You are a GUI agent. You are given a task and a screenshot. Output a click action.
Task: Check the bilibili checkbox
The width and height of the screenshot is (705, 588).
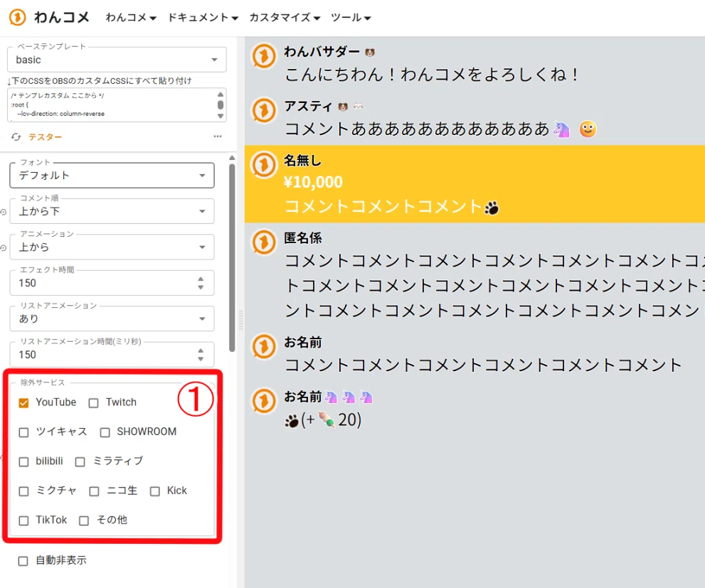pyautogui.click(x=23, y=461)
